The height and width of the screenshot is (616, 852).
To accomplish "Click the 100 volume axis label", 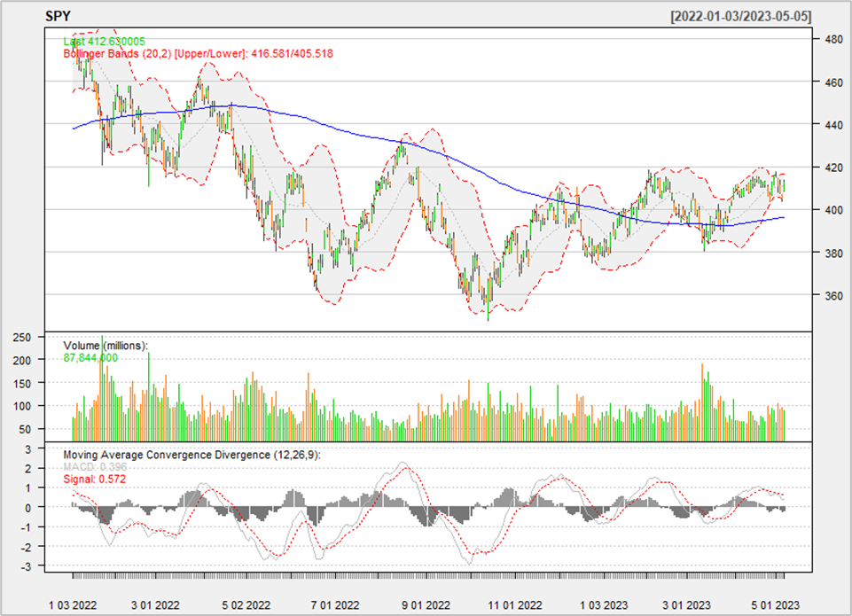I will tap(22, 406).
